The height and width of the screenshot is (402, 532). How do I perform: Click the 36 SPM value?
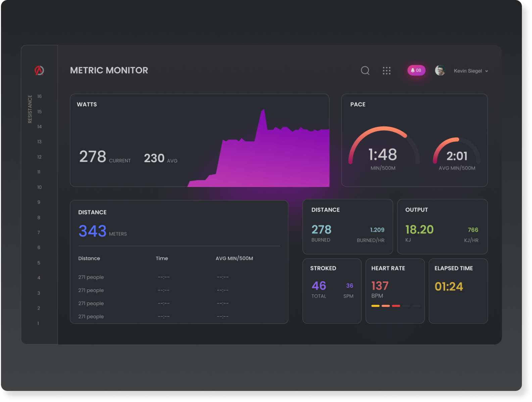coord(349,285)
